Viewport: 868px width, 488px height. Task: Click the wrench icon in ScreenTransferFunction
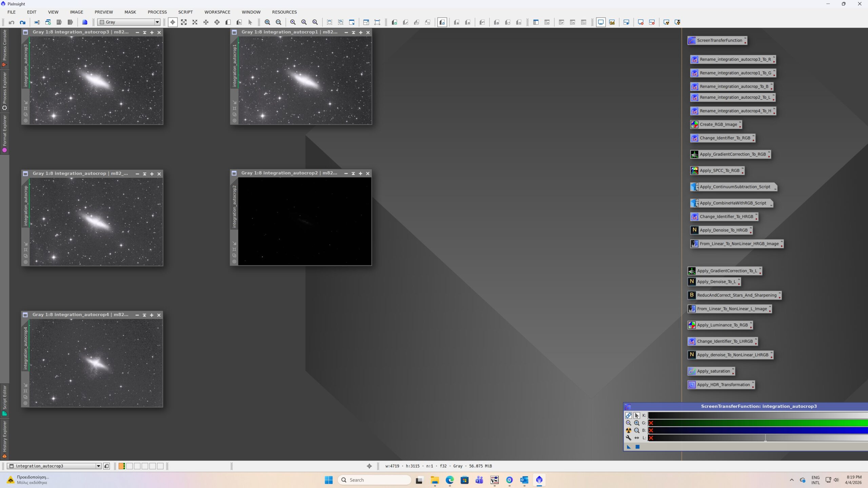coord(628,438)
